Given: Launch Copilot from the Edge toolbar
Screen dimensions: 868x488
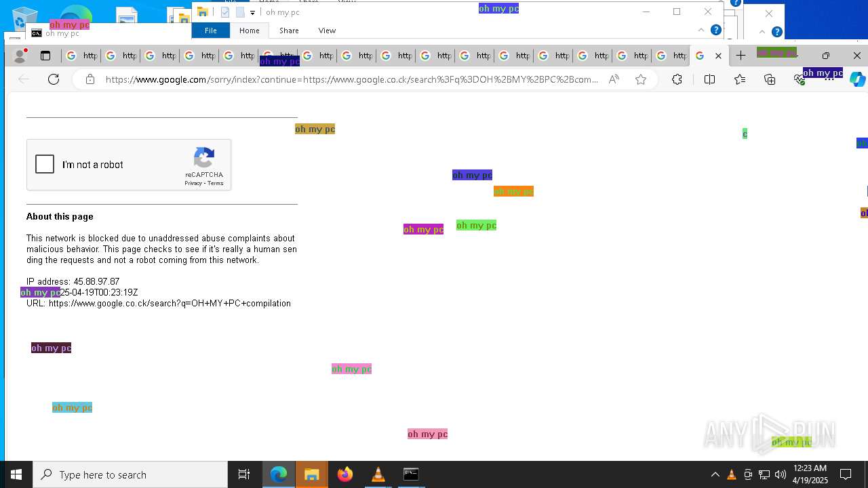Looking at the screenshot, I should click(858, 79).
